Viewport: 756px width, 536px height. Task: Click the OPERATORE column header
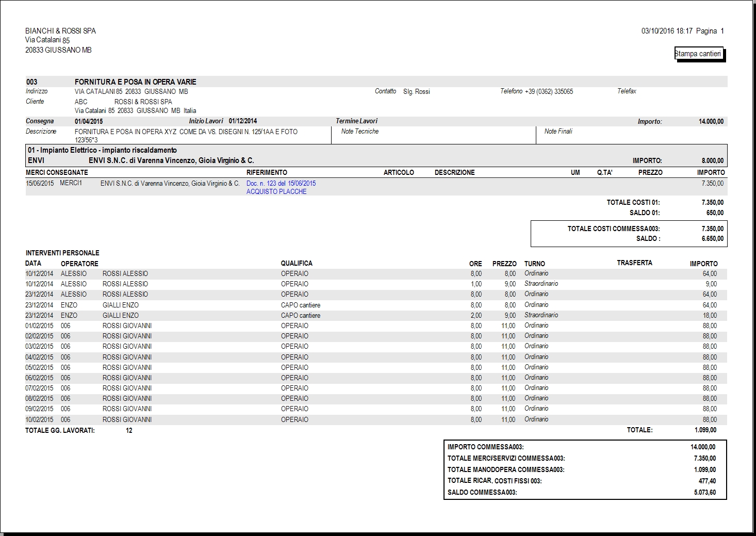tap(79, 263)
